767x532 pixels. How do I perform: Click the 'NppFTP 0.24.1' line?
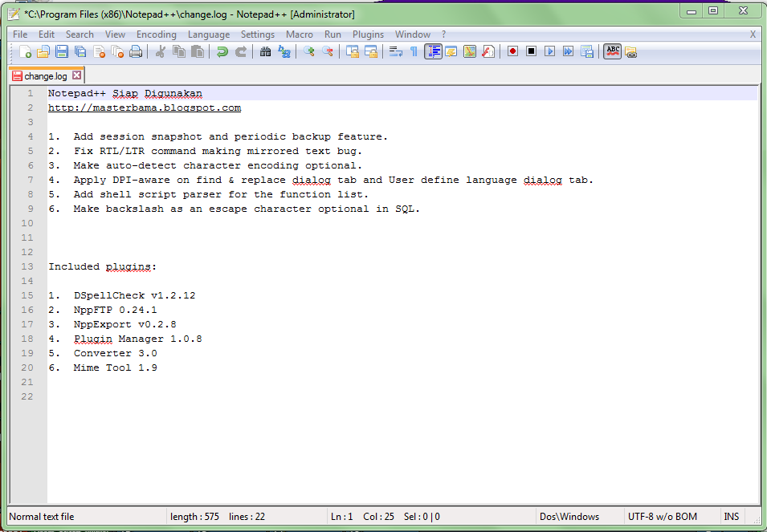[x=115, y=310]
